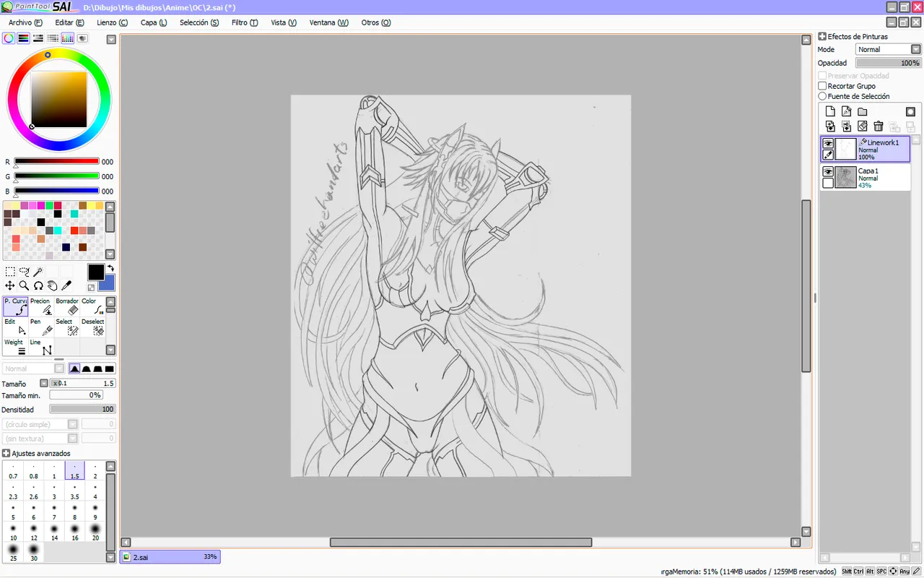Select the Weight tool
Screen dimensions: 924x578
click(16, 347)
